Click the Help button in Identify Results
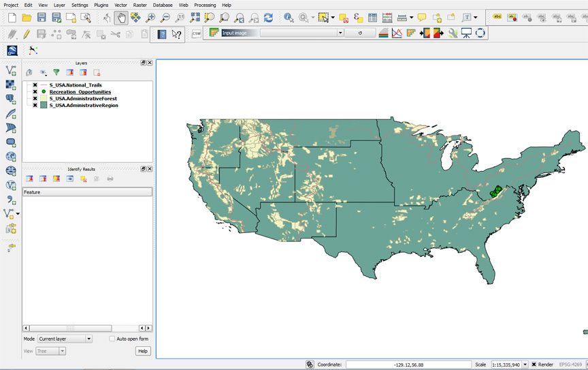588x370 pixels. click(x=143, y=351)
